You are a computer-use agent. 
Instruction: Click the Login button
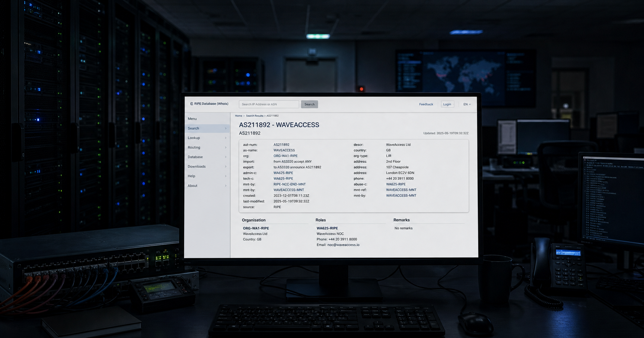[447, 104]
